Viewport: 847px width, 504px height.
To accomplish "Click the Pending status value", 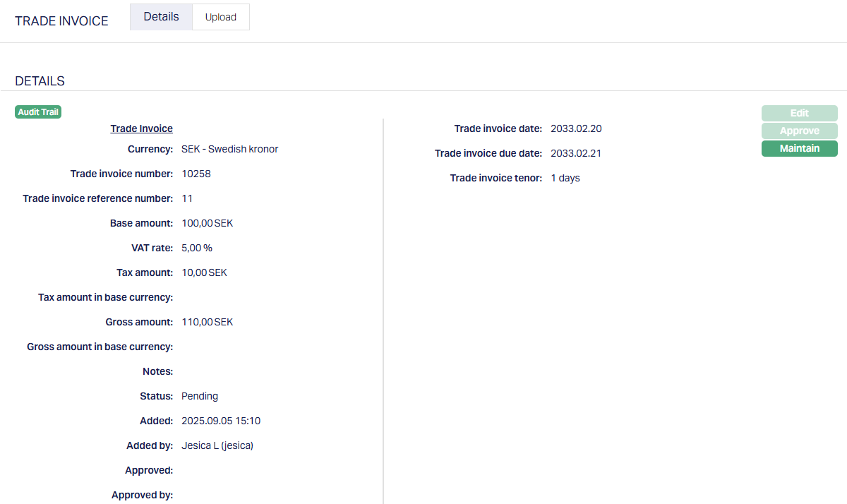I will click(x=200, y=396).
